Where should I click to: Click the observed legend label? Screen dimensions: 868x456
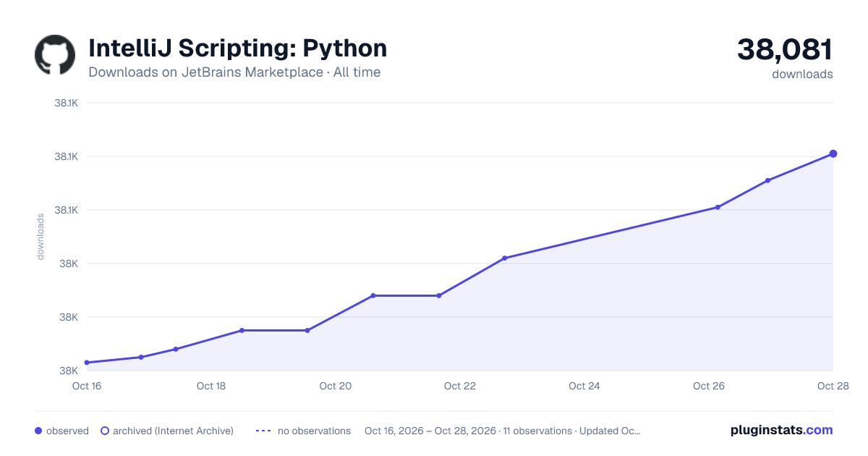tap(67, 431)
